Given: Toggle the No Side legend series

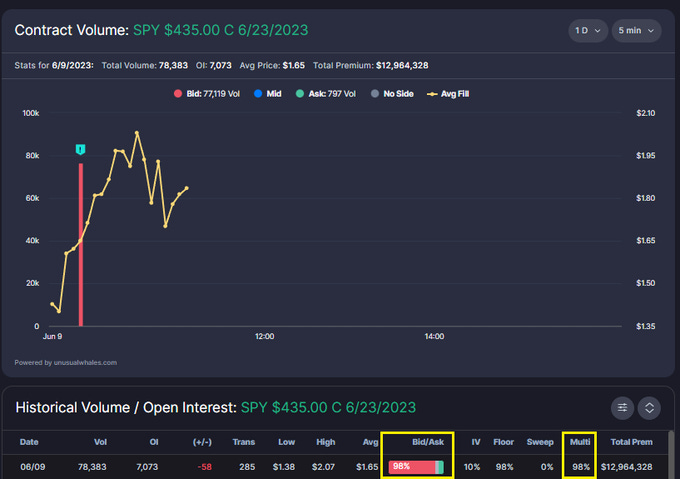Looking at the screenshot, I should click(x=392, y=94).
